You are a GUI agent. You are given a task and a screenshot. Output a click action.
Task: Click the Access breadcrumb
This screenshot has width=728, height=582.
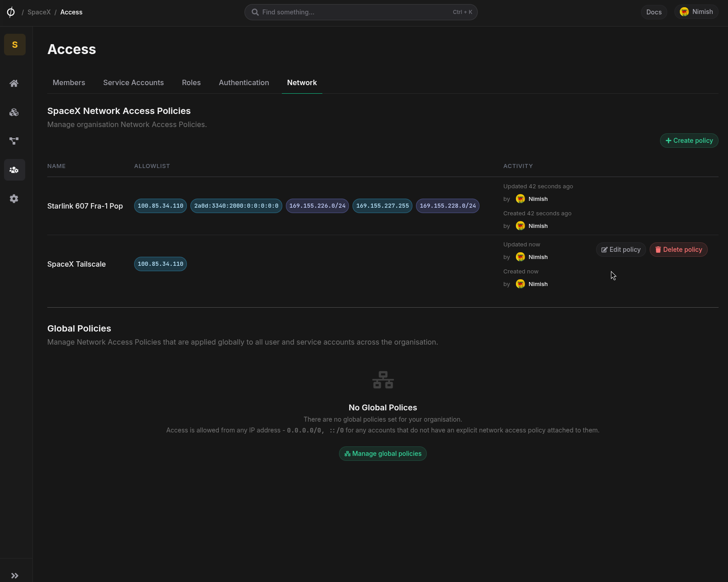click(x=72, y=12)
